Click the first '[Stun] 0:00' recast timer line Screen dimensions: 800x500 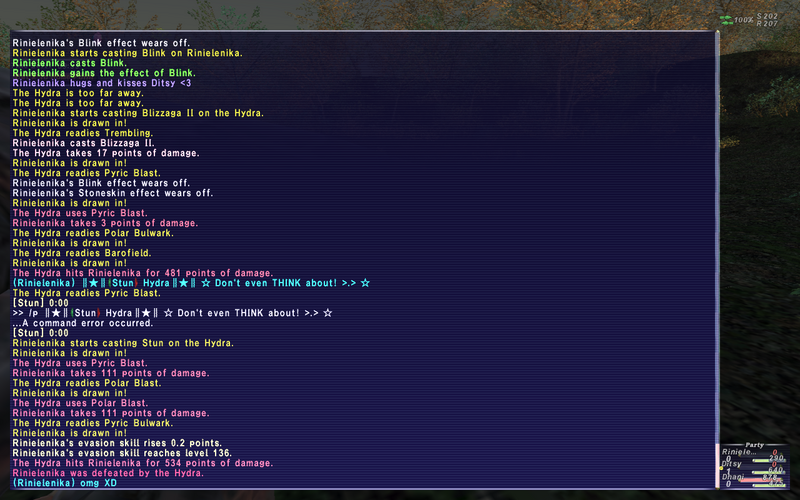(40, 303)
